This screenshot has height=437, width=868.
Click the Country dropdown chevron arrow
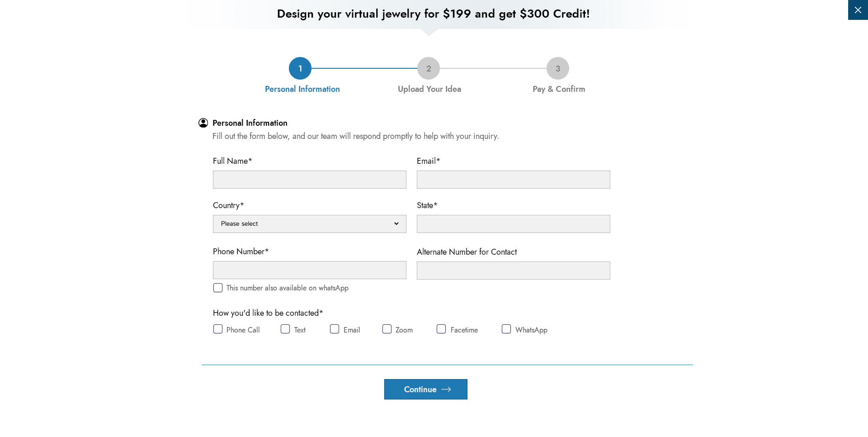[x=396, y=224]
